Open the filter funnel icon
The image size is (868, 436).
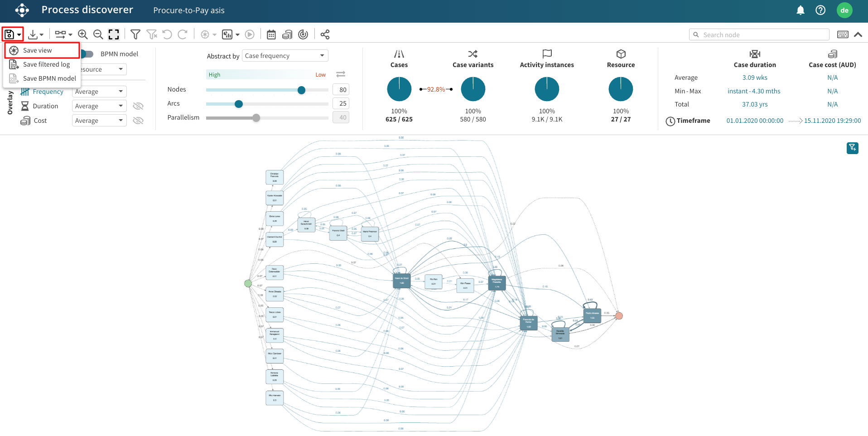pyautogui.click(x=135, y=34)
